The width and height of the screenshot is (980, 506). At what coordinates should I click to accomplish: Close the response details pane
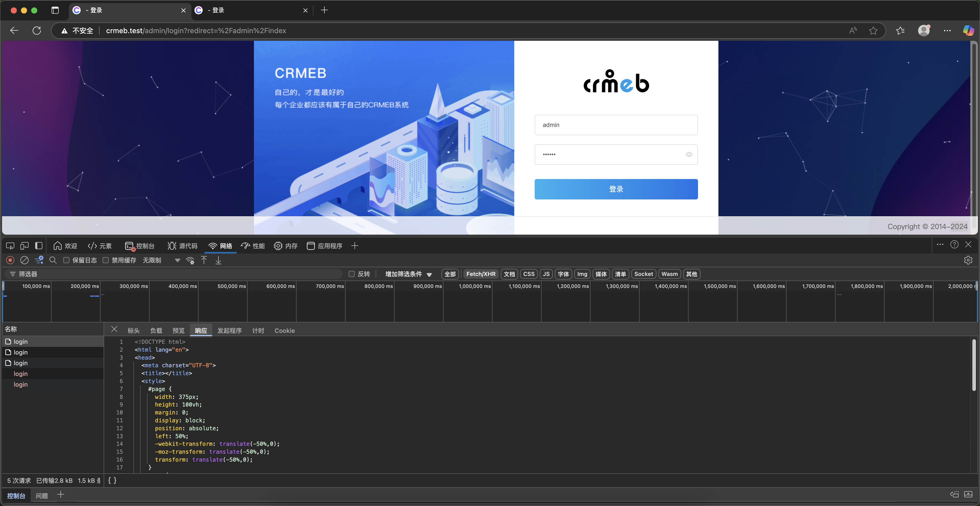tap(114, 329)
